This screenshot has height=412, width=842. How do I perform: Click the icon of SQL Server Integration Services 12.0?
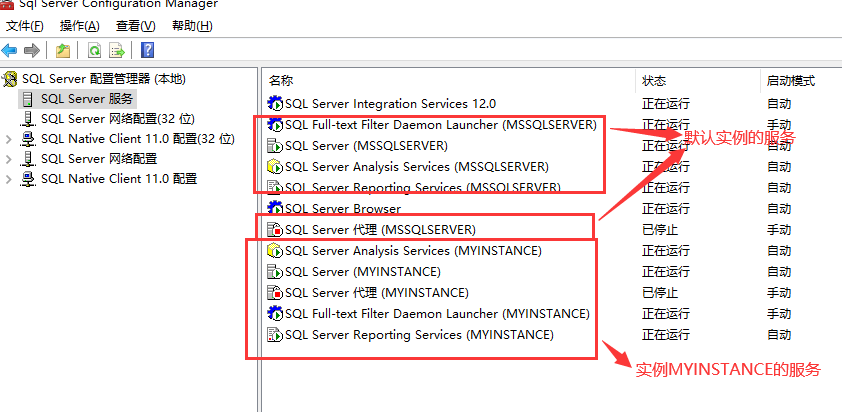point(275,103)
